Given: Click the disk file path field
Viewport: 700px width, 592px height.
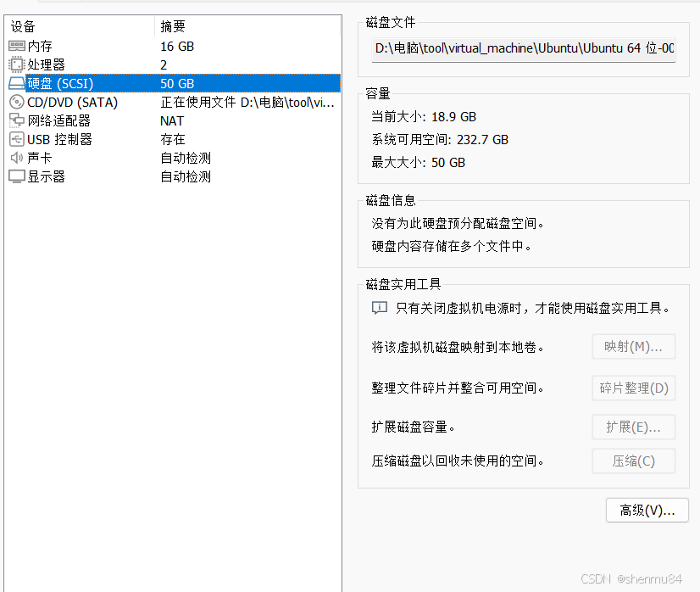Looking at the screenshot, I should (x=523, y=48).
